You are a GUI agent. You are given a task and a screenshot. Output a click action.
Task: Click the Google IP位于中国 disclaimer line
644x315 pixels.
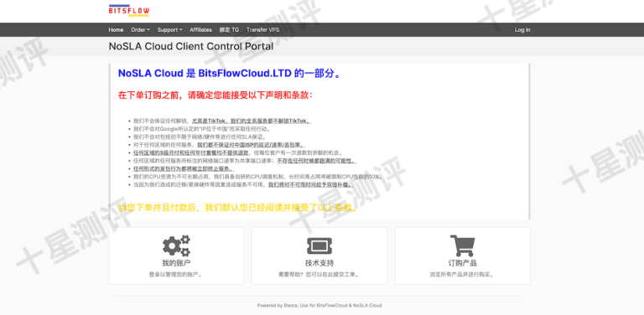pos(201,129)
